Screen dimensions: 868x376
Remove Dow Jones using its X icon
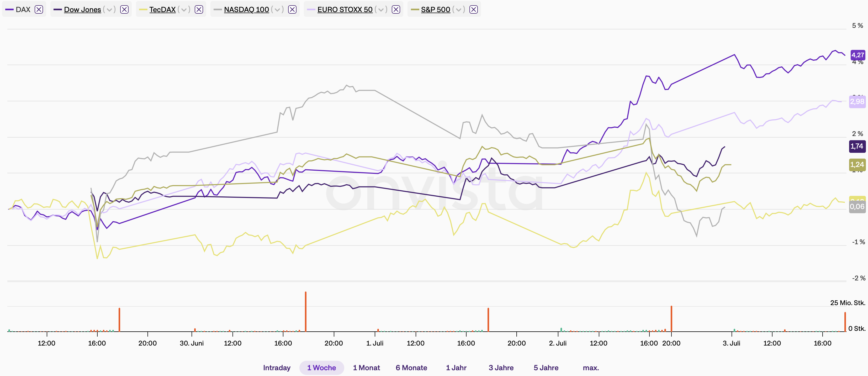pos(124,9)
